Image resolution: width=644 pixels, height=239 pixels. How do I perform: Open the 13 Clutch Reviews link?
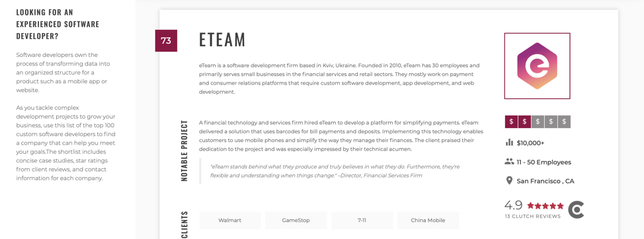coord(533,216)
